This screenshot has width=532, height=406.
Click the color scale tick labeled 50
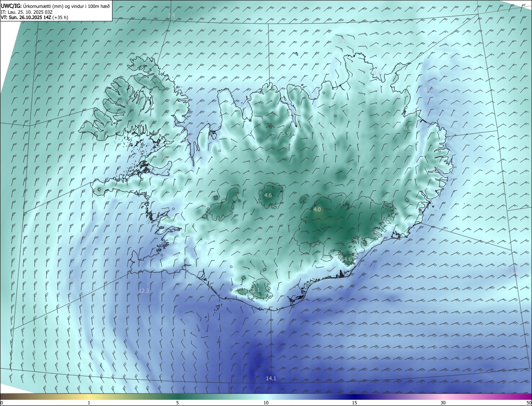click(529, 403)
